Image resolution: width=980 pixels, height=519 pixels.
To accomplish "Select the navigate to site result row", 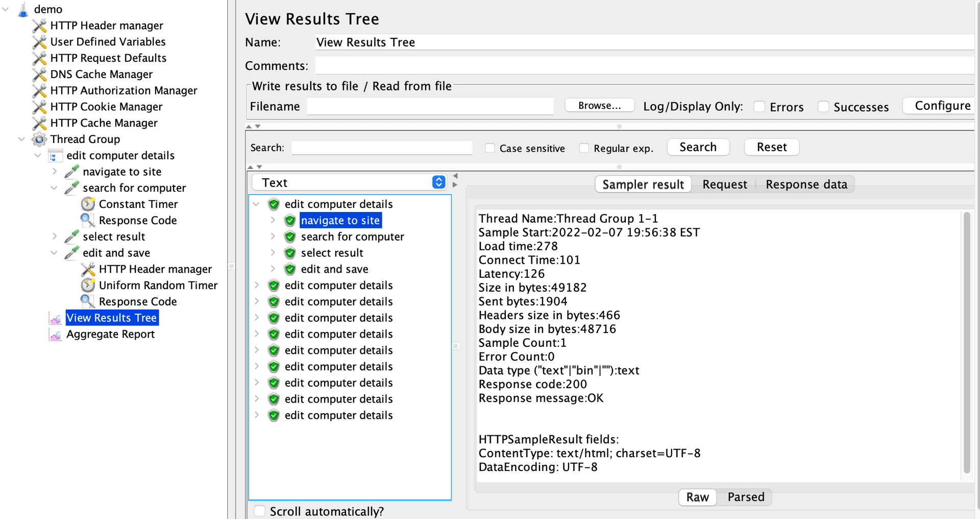I will click(340, 221).
